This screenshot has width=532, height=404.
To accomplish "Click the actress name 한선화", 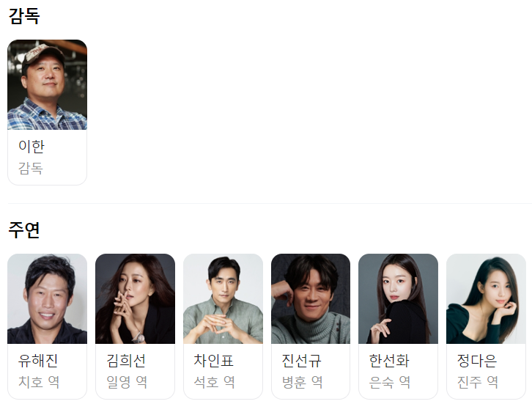I will 389,361.
